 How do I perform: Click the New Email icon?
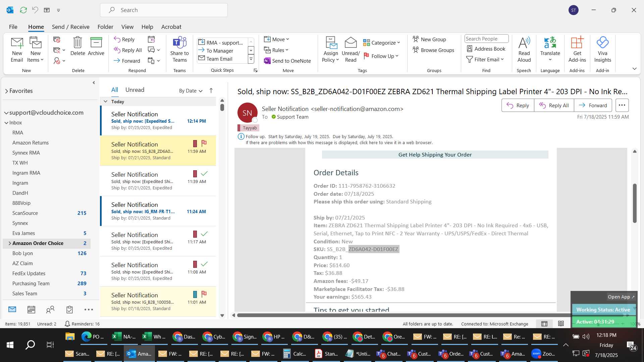click(x=17, y=50)
